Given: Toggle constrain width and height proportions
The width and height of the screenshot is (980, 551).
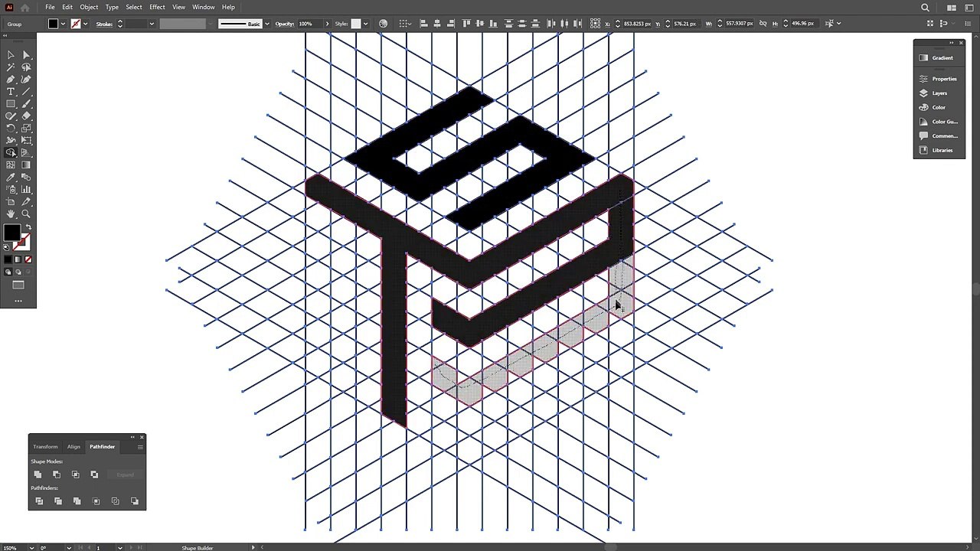Looking at the screenshot, I should (764, 24).
